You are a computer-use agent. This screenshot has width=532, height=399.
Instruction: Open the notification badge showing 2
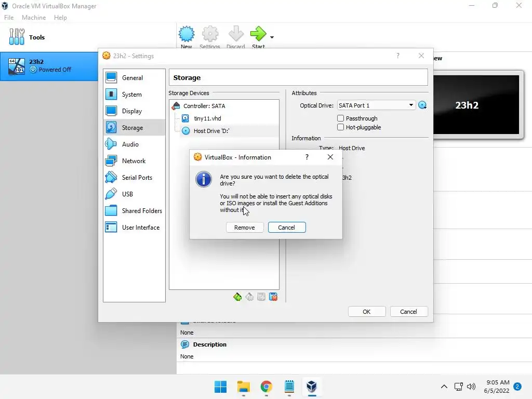517,387
